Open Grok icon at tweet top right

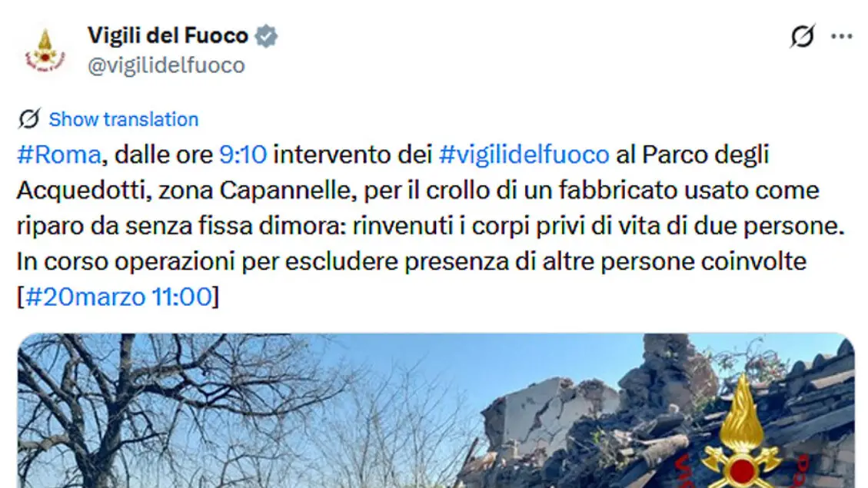[x=802, y=36]
